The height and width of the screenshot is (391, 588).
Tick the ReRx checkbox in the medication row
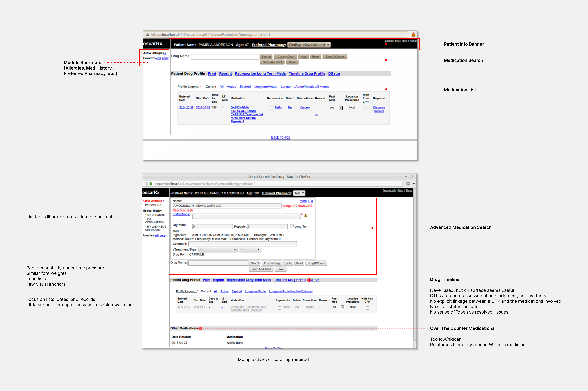coord(271,108)
